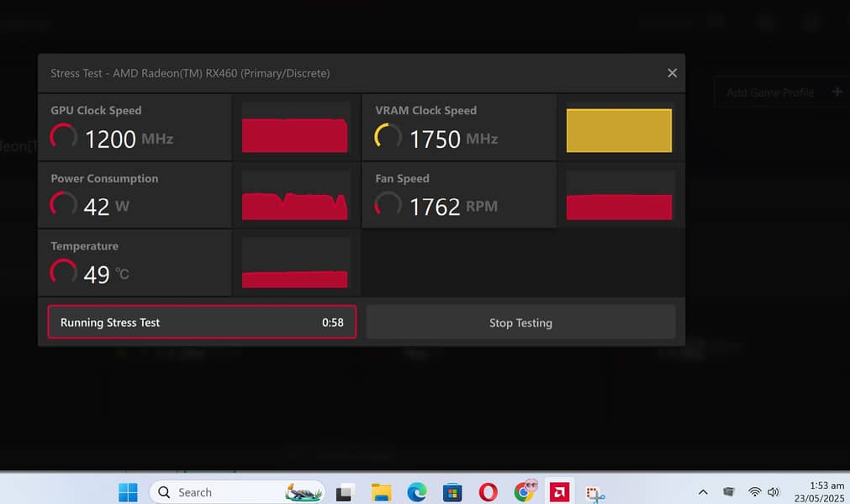Click the Stress Test dialog title text
The image size is (850, 504).
point(190,73)
